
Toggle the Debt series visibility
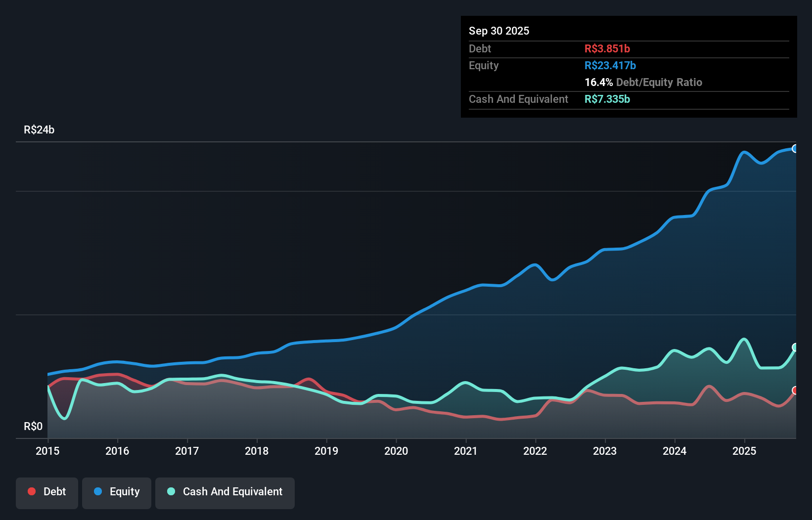tap(47, 492)
